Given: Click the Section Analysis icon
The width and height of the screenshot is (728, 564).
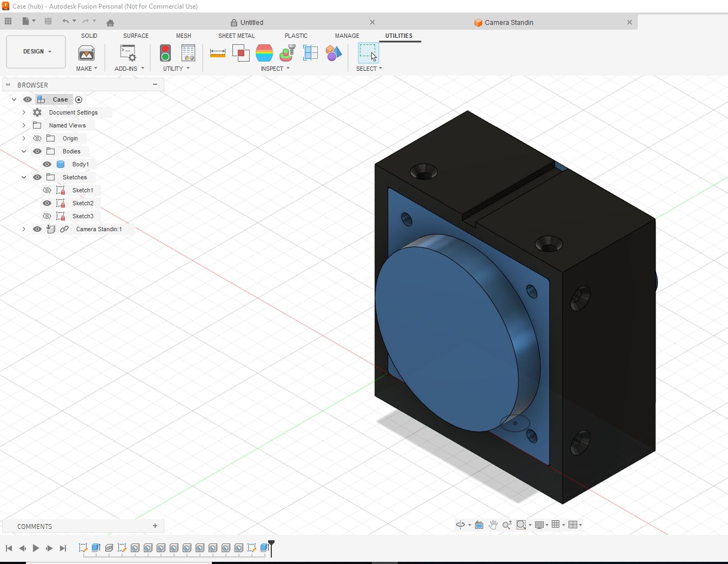Looking at the screenshot, I should coord(311,53).
